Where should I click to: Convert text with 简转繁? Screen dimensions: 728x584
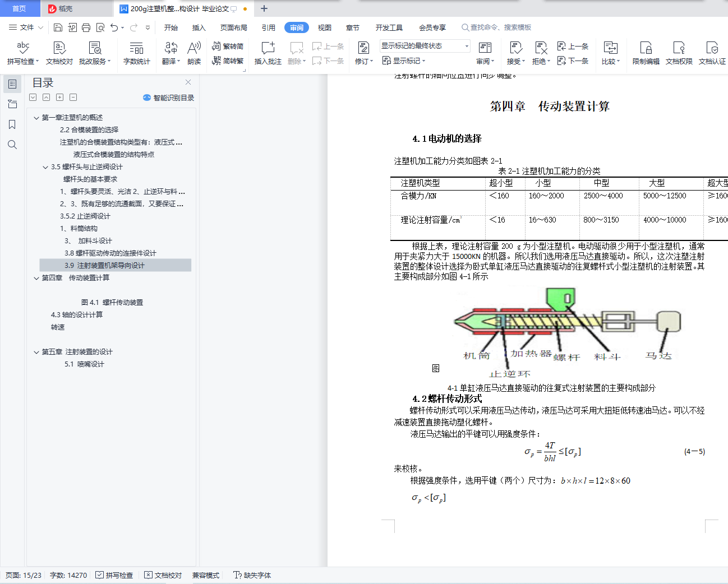(x=228, y=61)
